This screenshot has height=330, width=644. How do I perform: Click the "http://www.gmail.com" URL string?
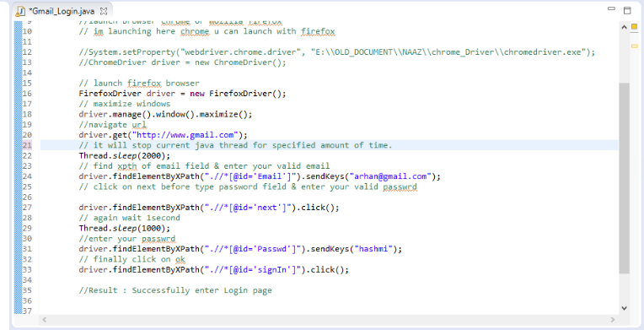pos(185,135)
